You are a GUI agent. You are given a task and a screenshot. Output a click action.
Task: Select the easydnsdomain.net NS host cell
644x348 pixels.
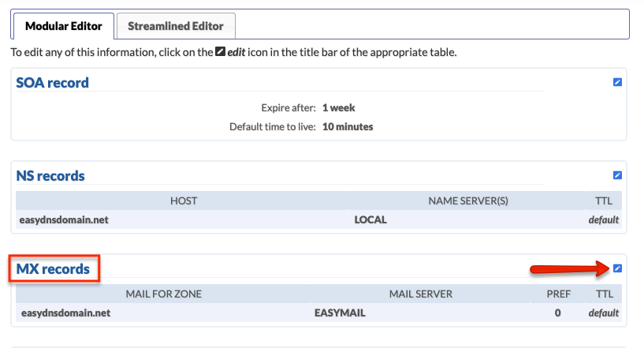coord(64,219)
